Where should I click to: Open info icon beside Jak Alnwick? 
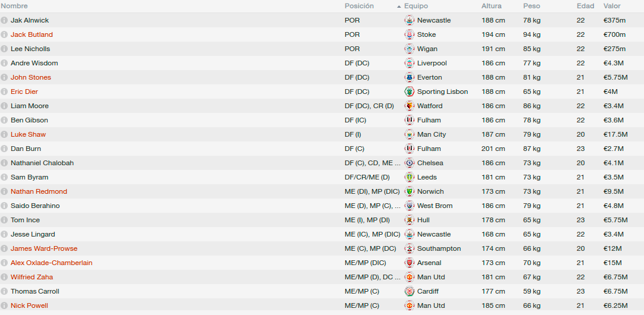(4, 20)
